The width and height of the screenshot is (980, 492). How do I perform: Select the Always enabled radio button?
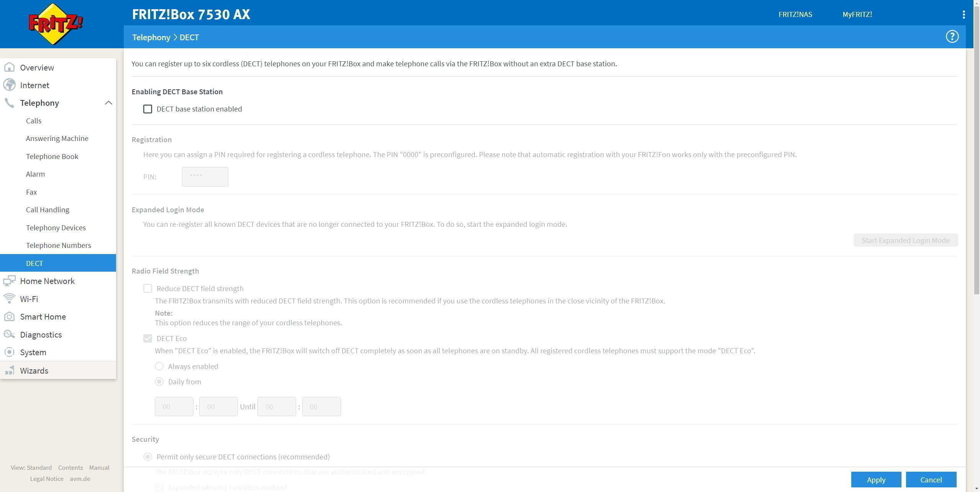pyautogui.click(x=159, y=366)
